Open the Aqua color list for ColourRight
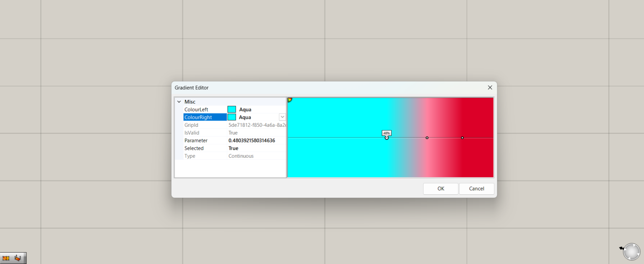The width and height of the screenshot is (644, 264). 282,117
